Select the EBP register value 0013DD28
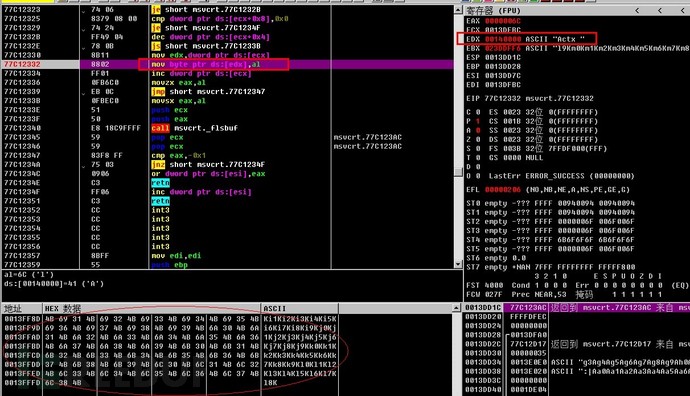 click(x=503, y=66)
